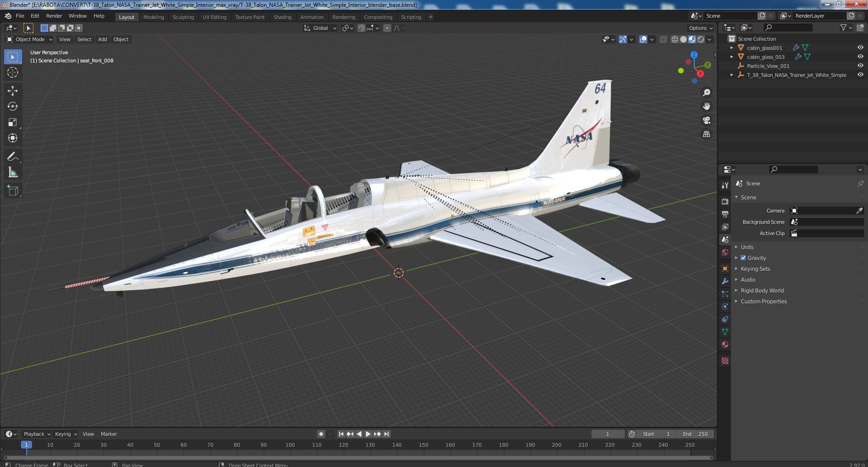This screenshot has width=868, height=467.
Task: Select rendered viewport shading
Action: click(701, 39)
